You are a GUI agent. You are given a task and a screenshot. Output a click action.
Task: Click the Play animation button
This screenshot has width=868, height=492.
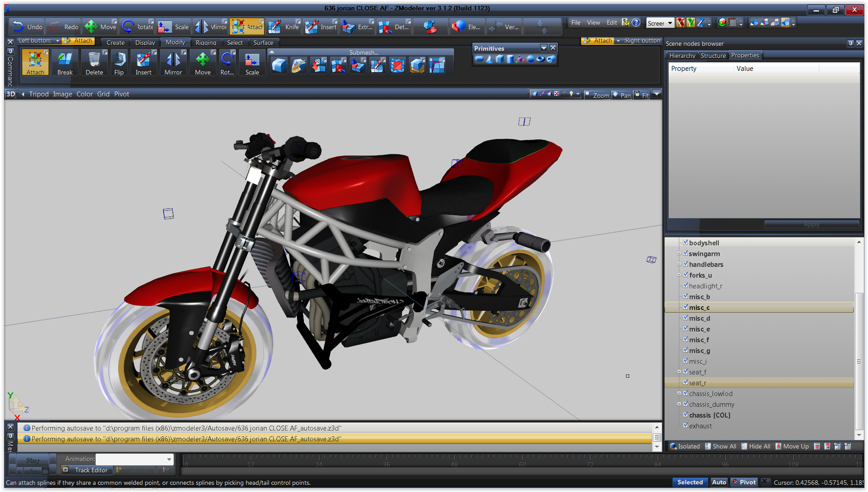click(x=33, y=460)
